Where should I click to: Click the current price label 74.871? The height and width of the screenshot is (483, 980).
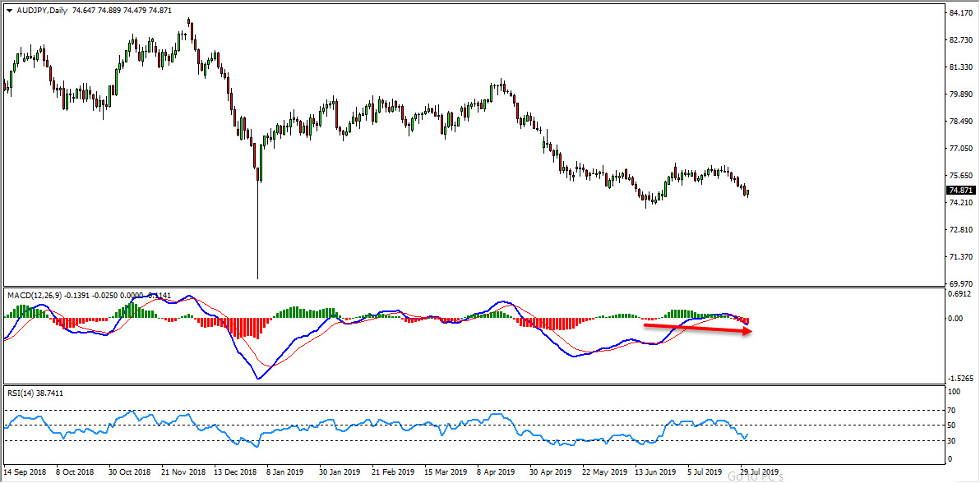coord(958,190)
